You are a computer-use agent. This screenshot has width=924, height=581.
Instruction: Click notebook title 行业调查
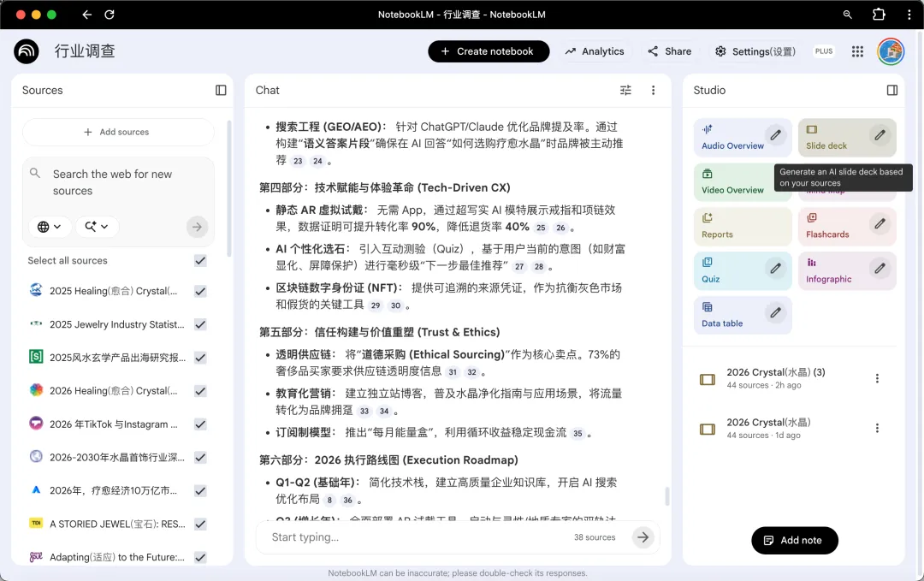[85, 51]
